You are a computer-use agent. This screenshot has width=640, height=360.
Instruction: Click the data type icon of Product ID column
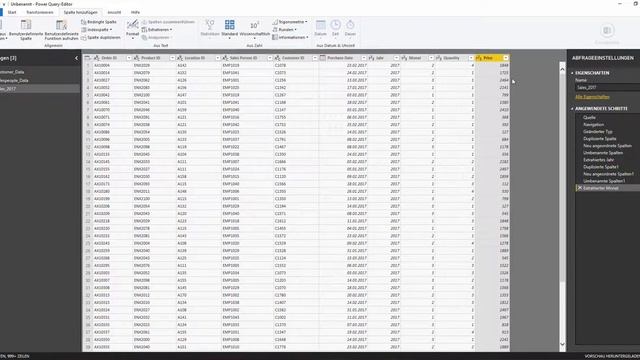pyautogui.click(x=137, y=58)
